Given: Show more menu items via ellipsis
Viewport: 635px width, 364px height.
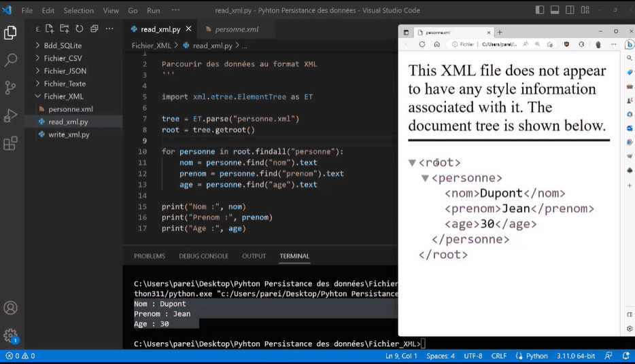Looking at the screenshot, I should 175,10.
